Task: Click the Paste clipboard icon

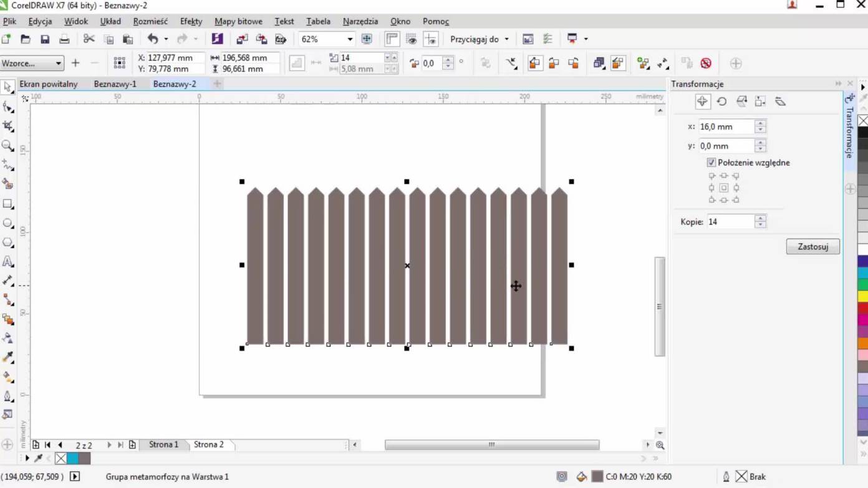Action: pyautogui.click(x=128, y=39)
